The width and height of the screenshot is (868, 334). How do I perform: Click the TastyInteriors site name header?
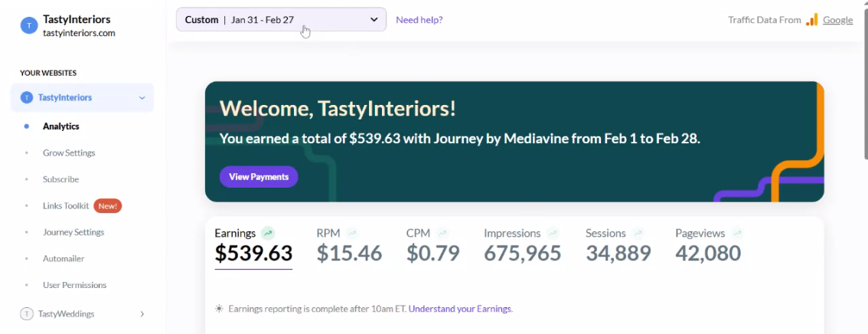coord(77,19)
